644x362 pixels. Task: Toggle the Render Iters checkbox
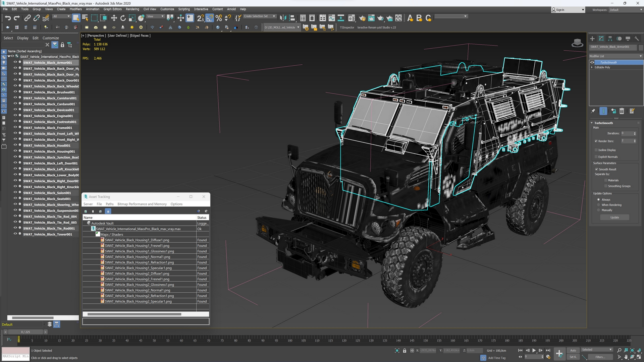coord(596,141)
